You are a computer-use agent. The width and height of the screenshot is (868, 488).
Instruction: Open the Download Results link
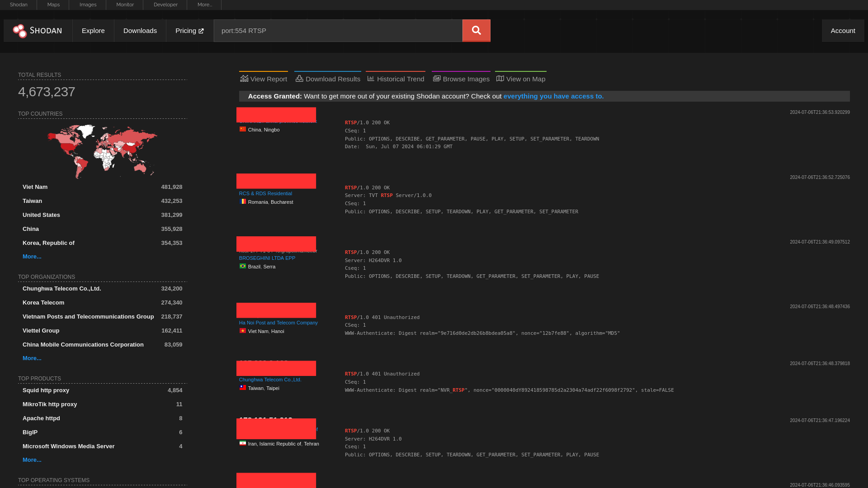tap(328, 78)
